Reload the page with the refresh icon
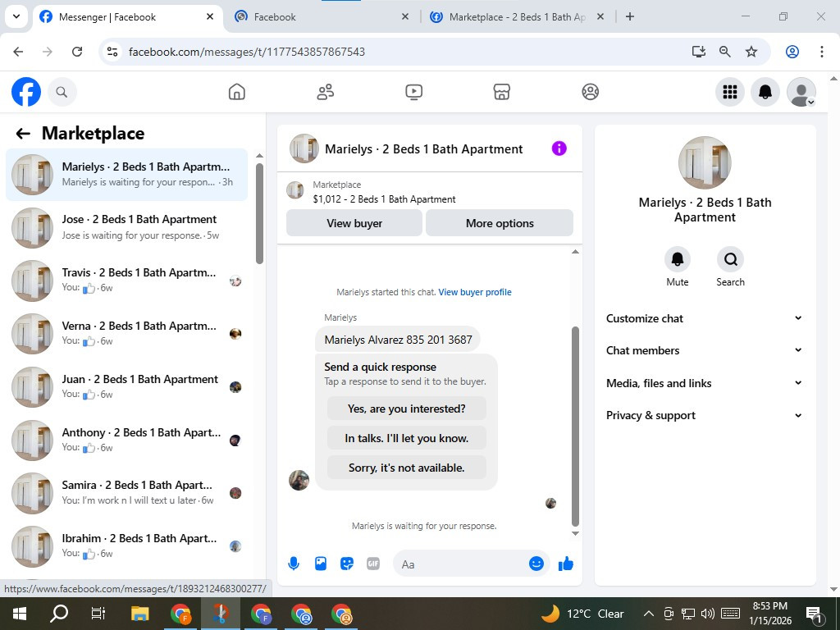The image size is (840, 630). tap(77, 52)
